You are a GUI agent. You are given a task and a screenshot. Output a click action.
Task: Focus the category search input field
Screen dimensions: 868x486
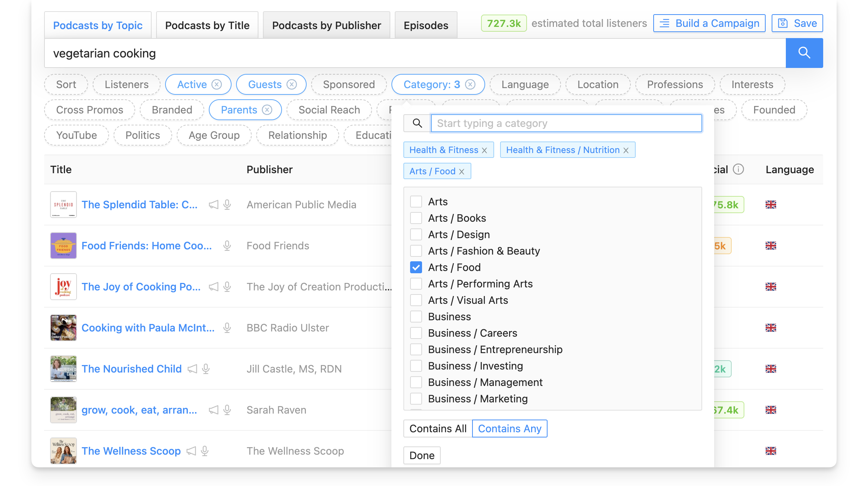566,123
